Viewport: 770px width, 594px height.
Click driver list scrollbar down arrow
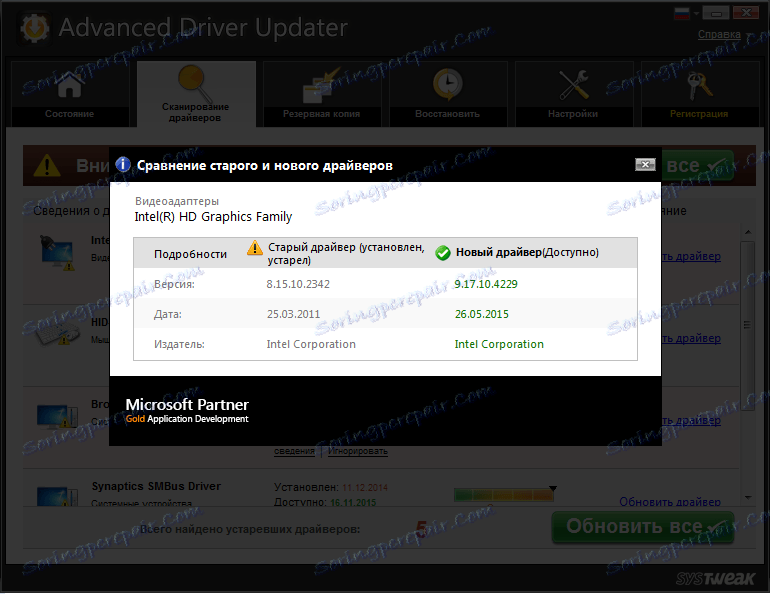[x=748, y=497]
